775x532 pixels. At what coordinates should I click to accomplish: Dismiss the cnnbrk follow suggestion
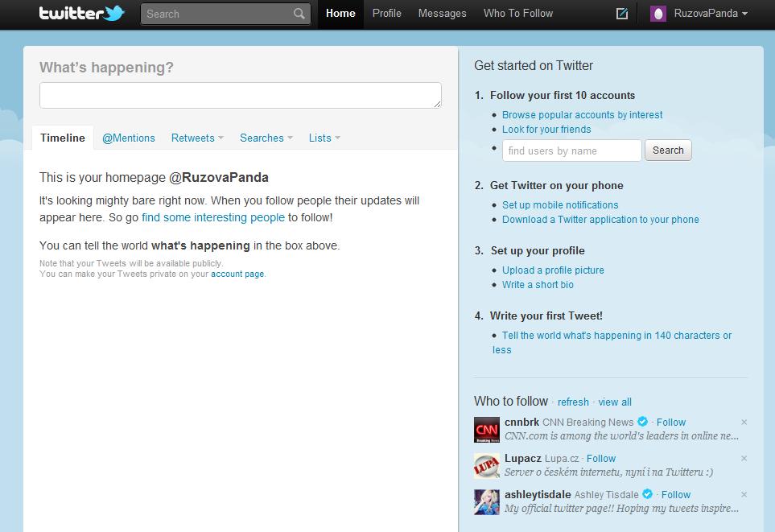click(x=744, y=423)
